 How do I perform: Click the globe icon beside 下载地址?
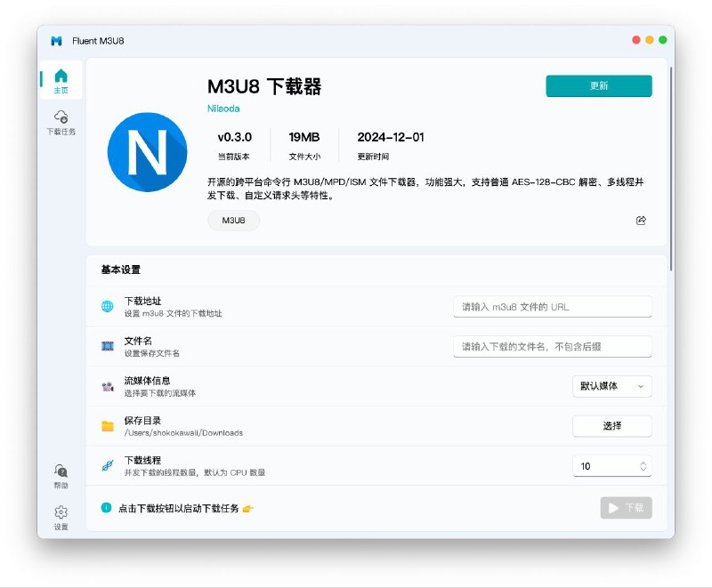pyautogui.click(x=108, y=305)
